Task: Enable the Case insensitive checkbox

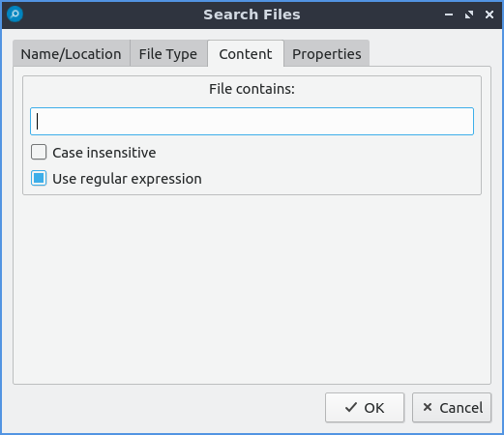Action: (39, 152)
